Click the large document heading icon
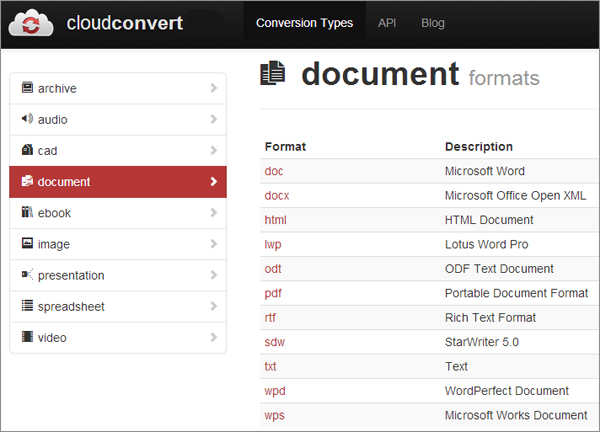 coord(272,73)
